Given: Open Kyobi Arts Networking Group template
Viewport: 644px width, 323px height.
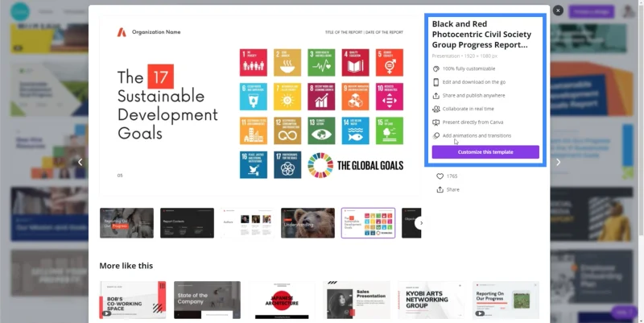Looking at the screenshot, I should pyautogui.click(x=431, y=300).
